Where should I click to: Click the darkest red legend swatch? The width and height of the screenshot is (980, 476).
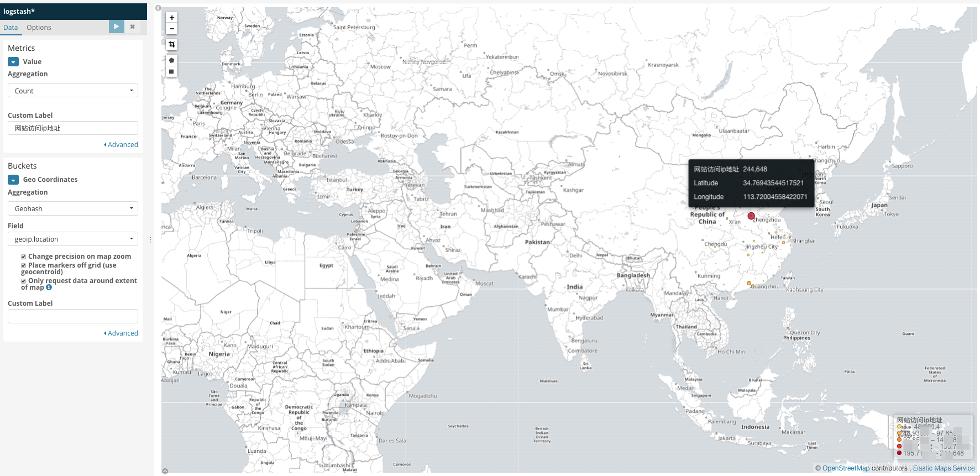(899, 453)
